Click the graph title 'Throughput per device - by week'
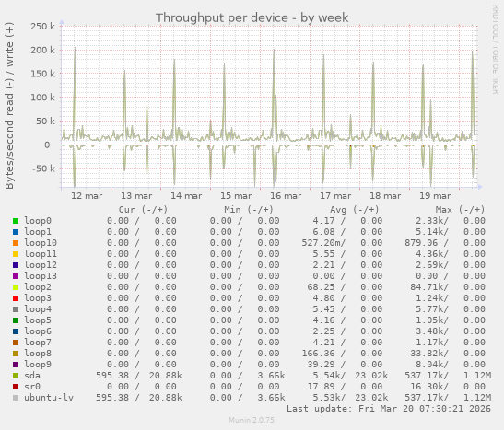 click(252, 18)
